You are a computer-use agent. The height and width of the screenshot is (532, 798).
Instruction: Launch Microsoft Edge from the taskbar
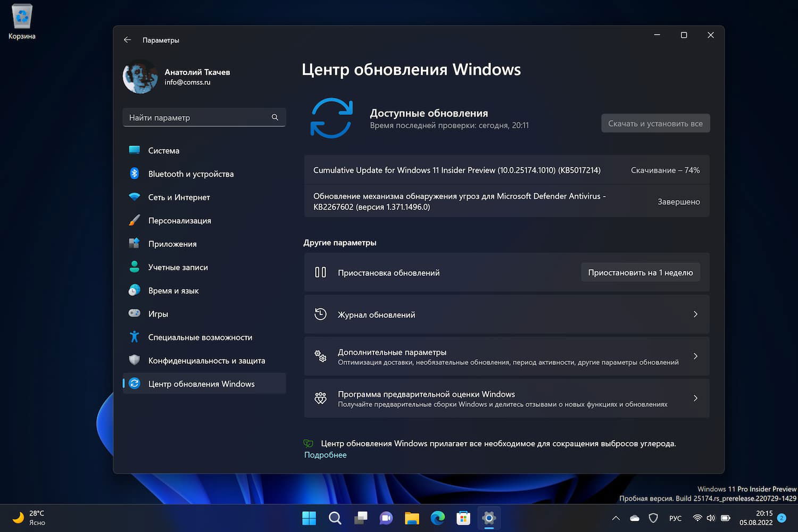438,518
